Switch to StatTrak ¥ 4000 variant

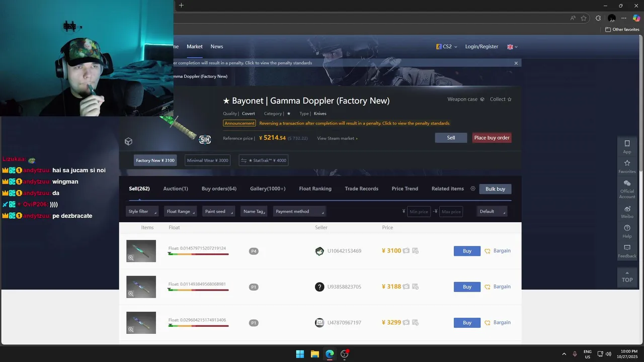coord(263,160)
